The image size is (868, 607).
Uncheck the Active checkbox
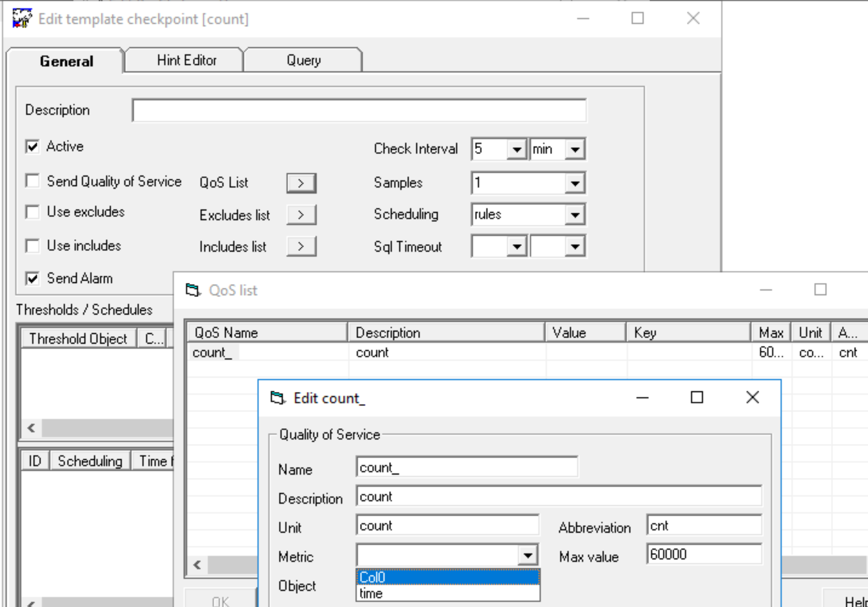pyautogui.click(x=32, y=146)
